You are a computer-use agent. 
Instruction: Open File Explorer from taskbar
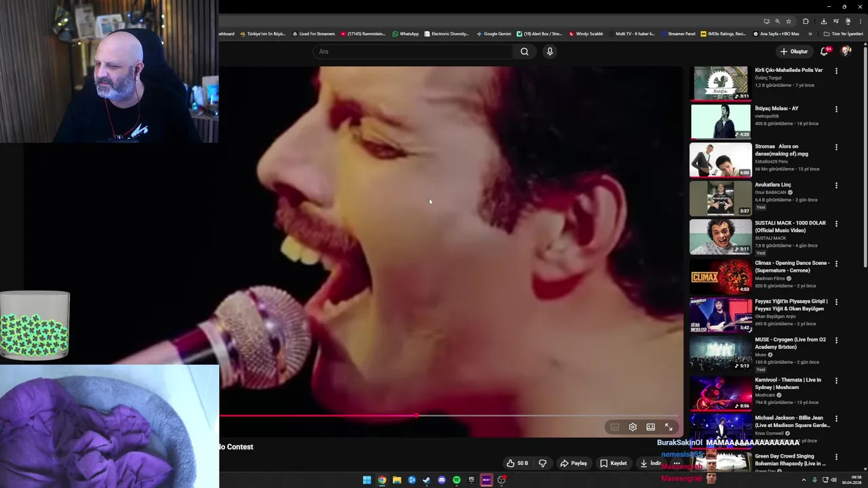(x=397, y=480)
